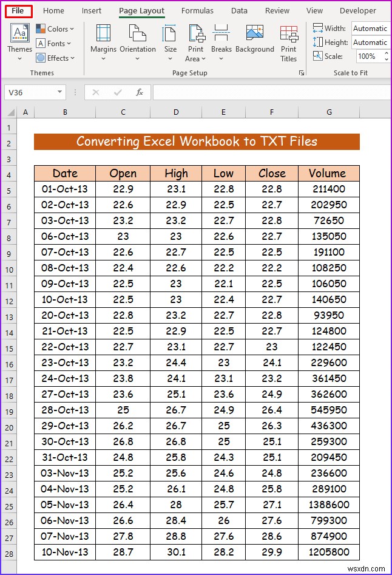Select row 28 header

pos(8,554)
